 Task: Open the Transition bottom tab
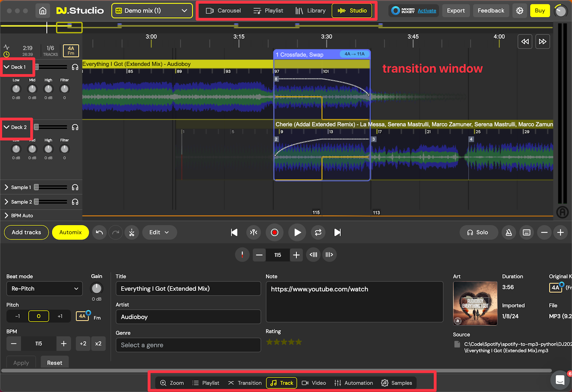point(245,383)
